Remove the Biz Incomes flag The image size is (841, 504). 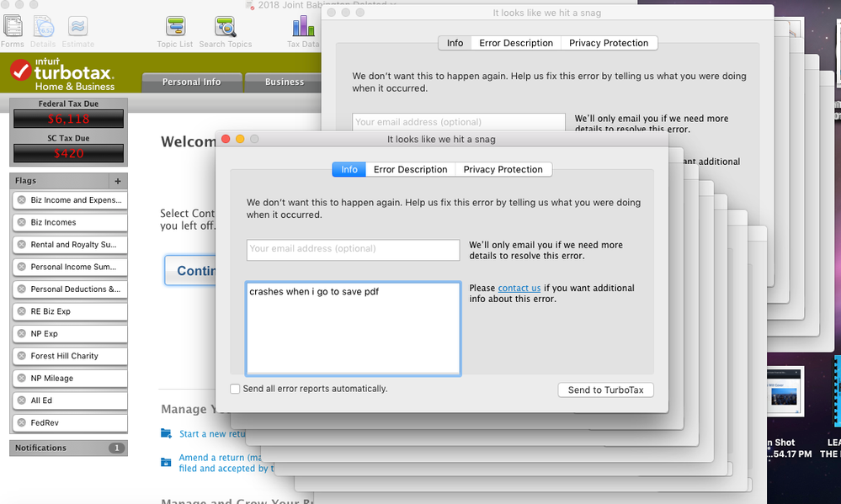21,222
